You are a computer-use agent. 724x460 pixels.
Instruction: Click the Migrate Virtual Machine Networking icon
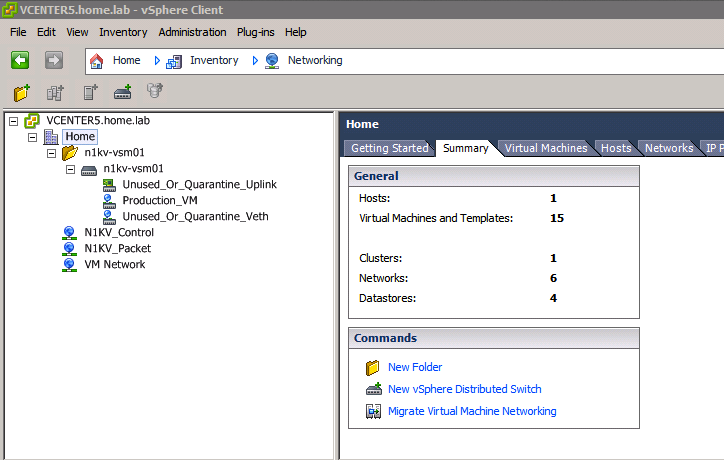pos(373,411)
